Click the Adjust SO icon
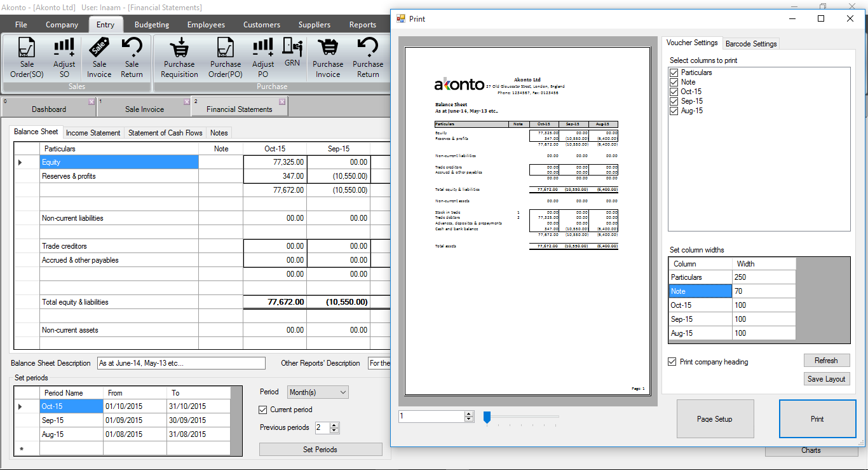 pyautogui.click(x=64, y=57)
